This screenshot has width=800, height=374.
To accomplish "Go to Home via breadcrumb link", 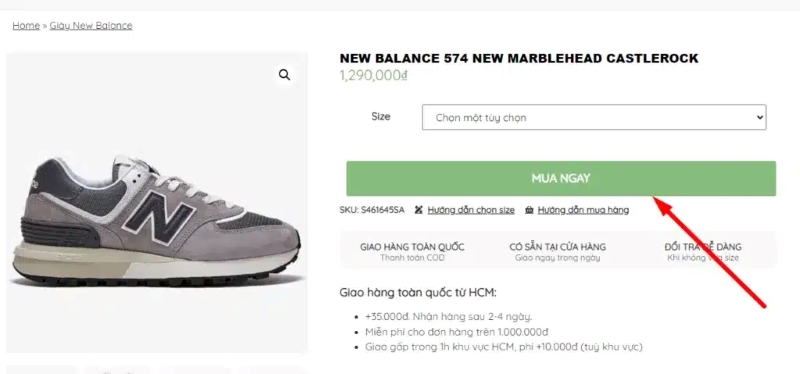I will coord(26,26).
